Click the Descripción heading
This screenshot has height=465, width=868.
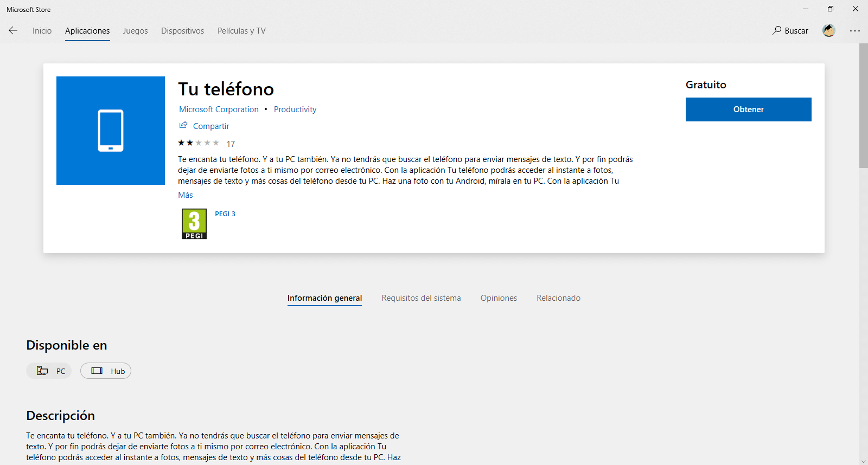pos(61,416)
